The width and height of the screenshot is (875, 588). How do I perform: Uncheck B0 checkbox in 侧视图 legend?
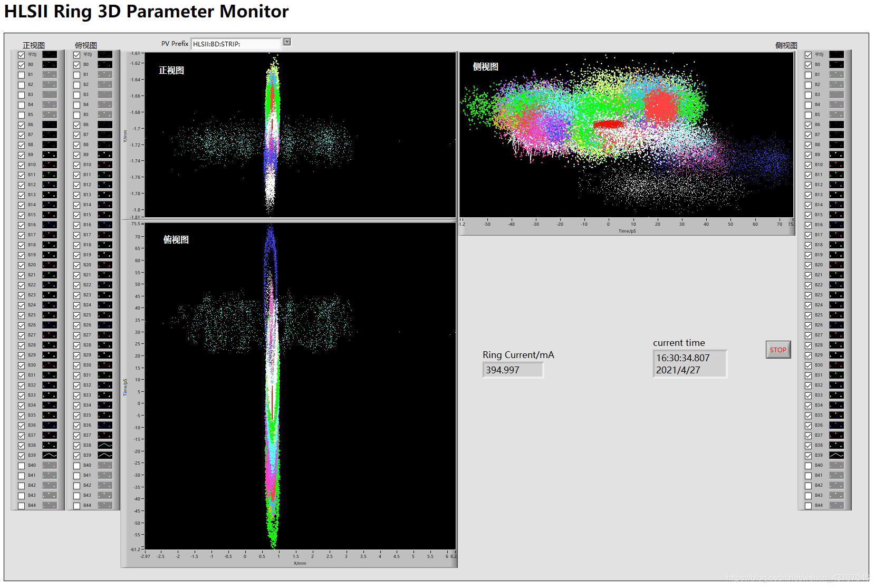point(809,65)
